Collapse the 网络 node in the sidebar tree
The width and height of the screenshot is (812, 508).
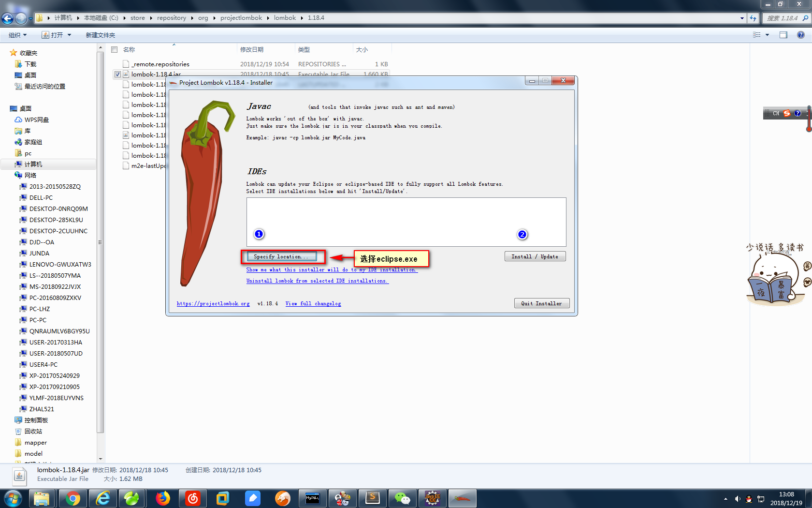[11, 175]
